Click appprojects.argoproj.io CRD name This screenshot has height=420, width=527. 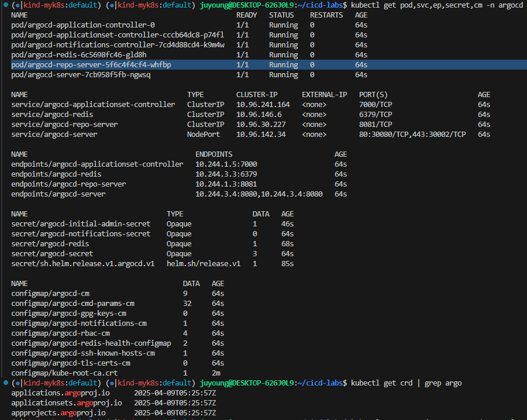tap(58, 412)
